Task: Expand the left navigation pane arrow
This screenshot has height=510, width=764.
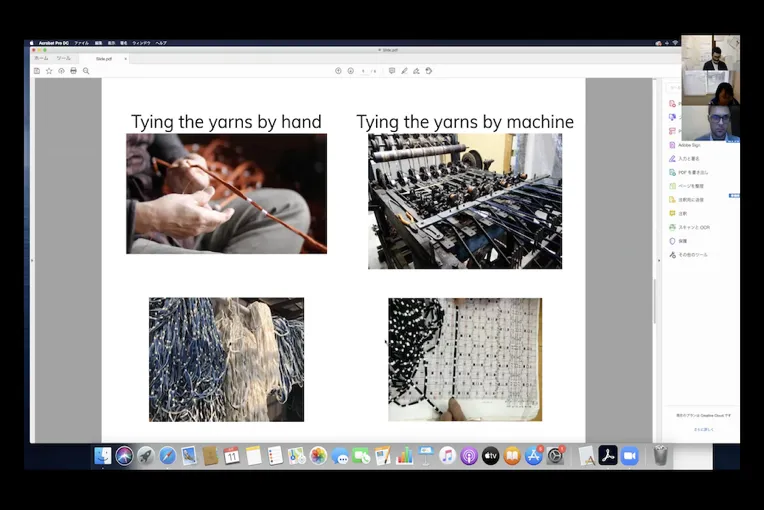Action: coord(32,260)
